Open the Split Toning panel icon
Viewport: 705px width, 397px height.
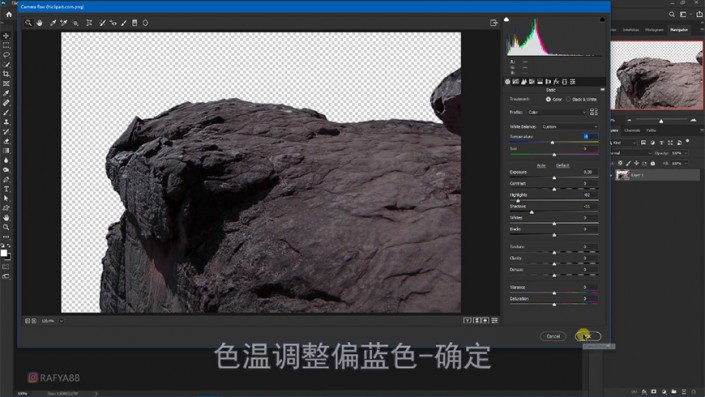pos(540,82)
